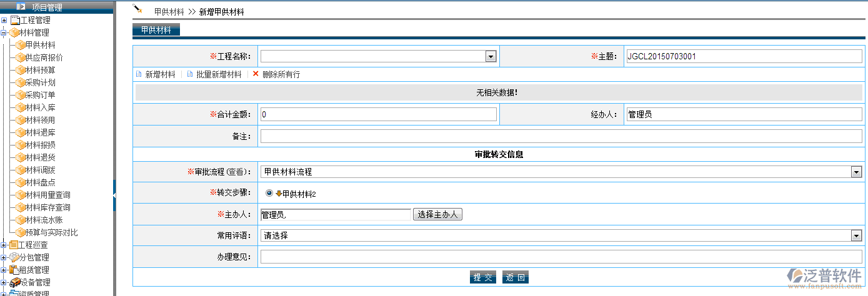The width and height of the screenshot is (868, 296).
Task: Click the 提交 submit button
Action: point(483,277)
